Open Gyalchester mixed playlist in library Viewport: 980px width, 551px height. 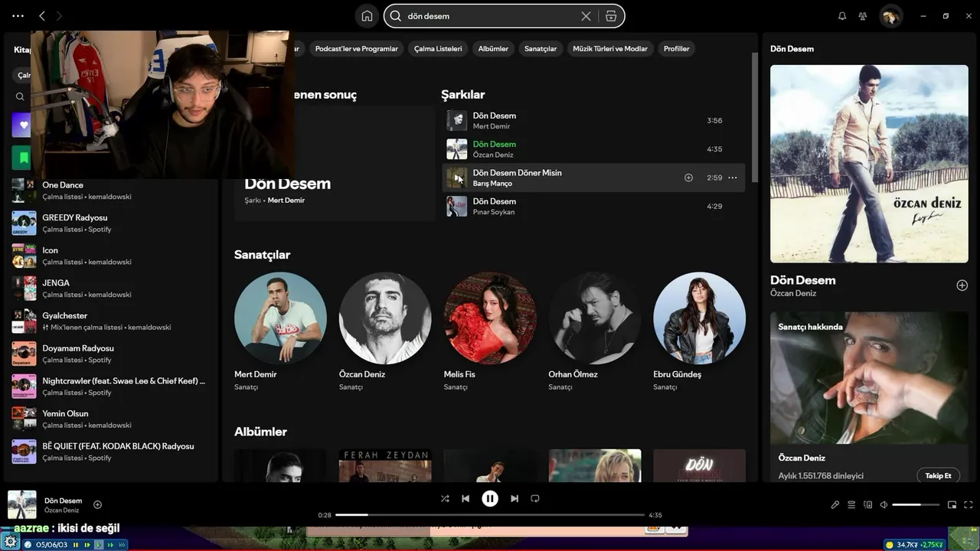tap(111, 321)
